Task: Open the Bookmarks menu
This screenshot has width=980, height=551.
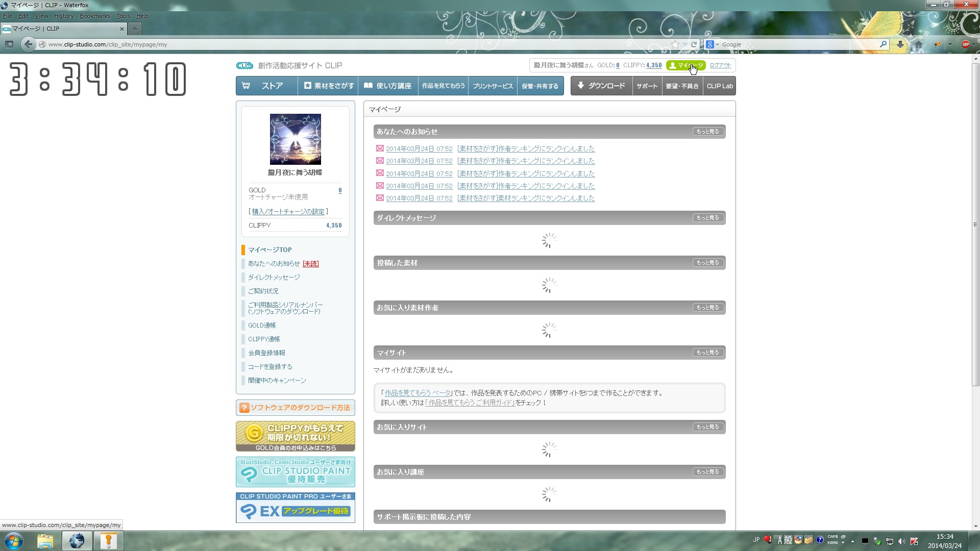Action: coord(94,16)
